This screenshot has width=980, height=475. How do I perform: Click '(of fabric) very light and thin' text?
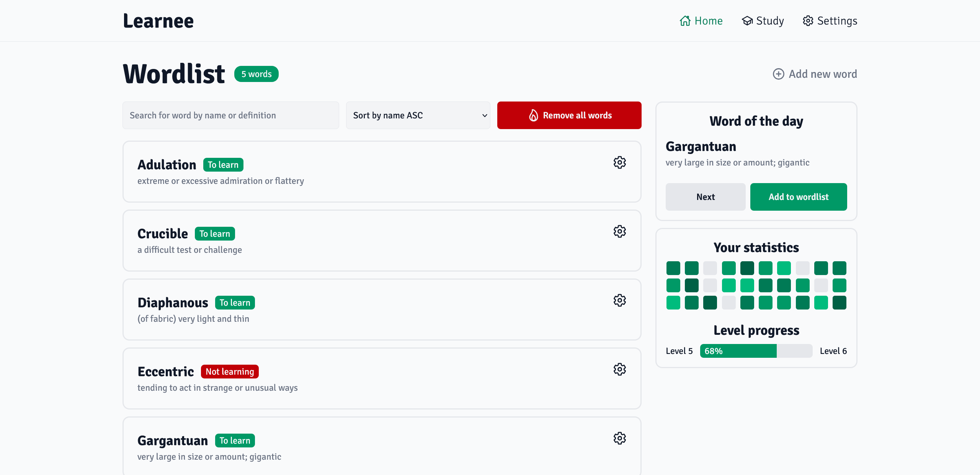tap(193, 319)
